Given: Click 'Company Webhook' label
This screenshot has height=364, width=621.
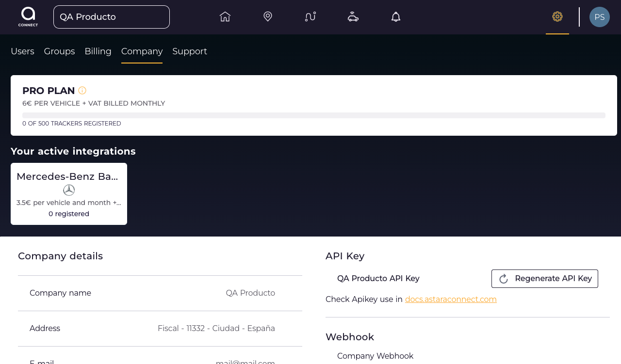Looking at the screenshot, I should pyautogui.click(x=376, y=356).
